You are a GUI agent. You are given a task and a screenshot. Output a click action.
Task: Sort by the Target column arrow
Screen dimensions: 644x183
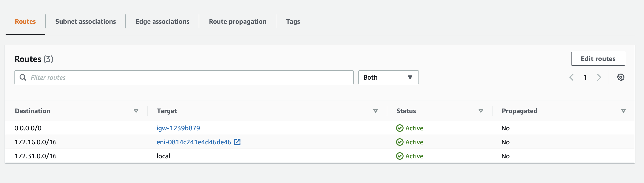[x=375, y=111]
